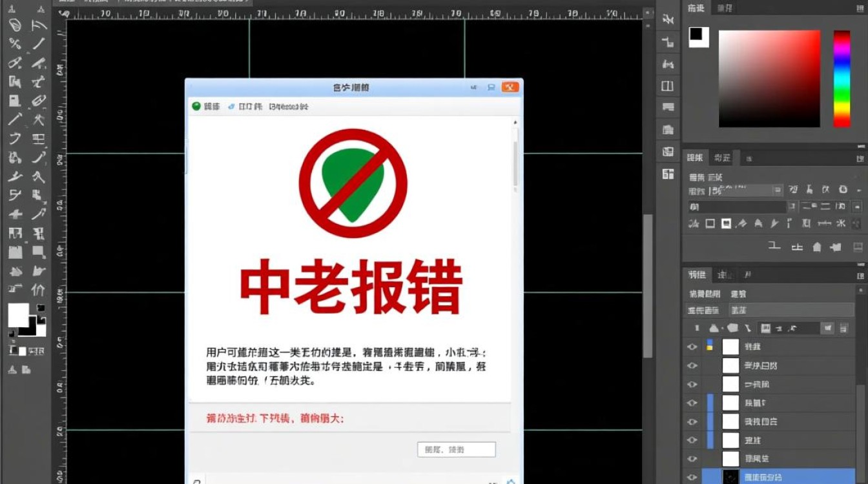The image size is (868, 484).
Task: Open the color panel flyout menu
Action: pyautogui.click(x=859, y=8)
